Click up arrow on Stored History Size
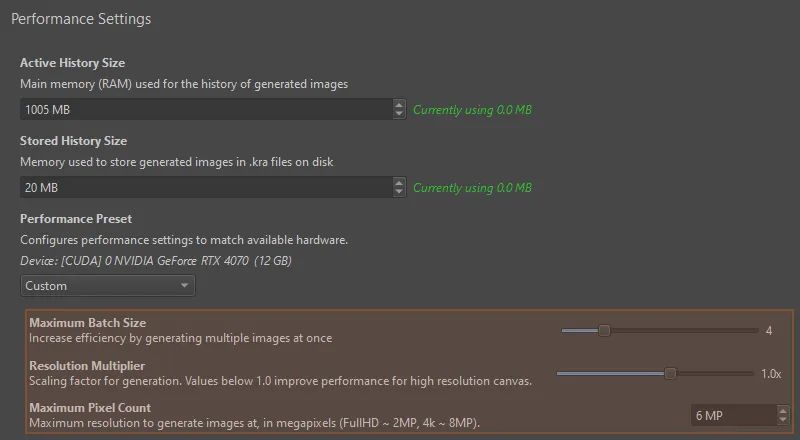Screen dimensions: 800x440 [x=400, y=182]
